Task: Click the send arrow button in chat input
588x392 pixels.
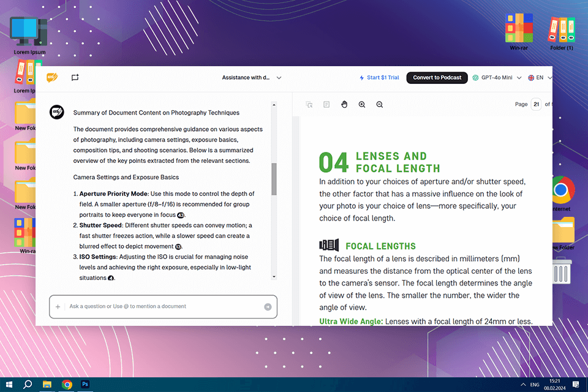Action: pos(268,307)
